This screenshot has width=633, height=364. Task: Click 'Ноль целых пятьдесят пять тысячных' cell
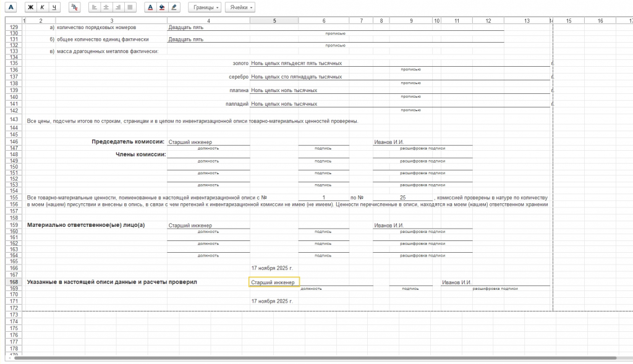(296, 64)
